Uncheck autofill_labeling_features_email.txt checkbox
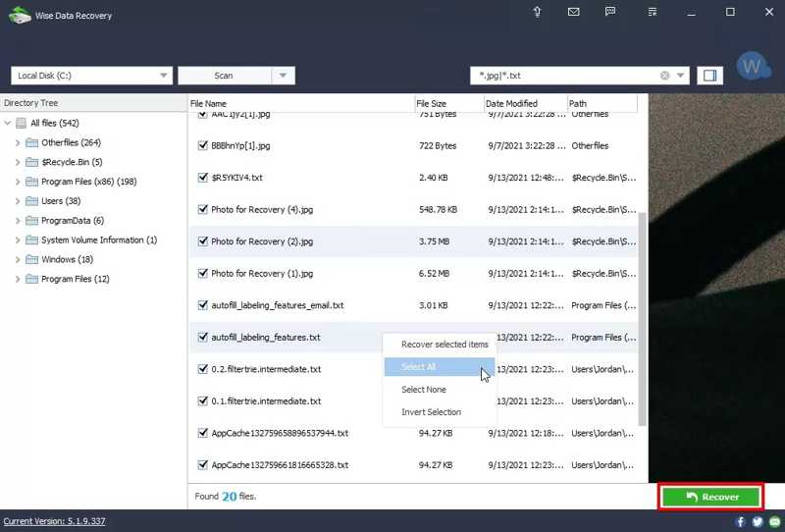Image resolution: width=785 pixels, height=532 pixels. coord(203,305)
